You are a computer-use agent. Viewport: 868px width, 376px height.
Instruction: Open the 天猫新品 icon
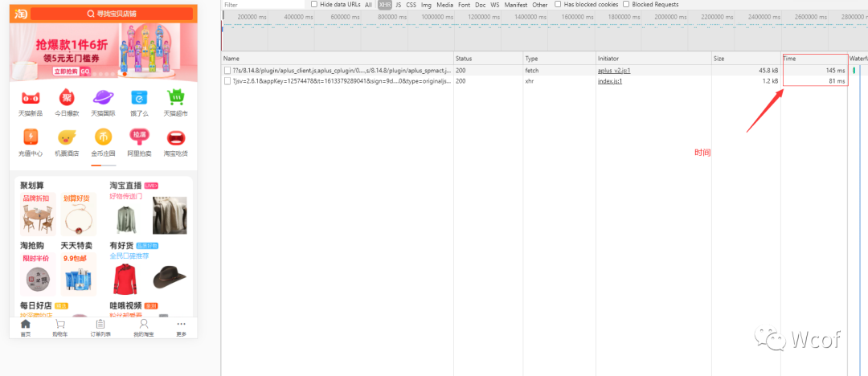(x=31, y=98)
